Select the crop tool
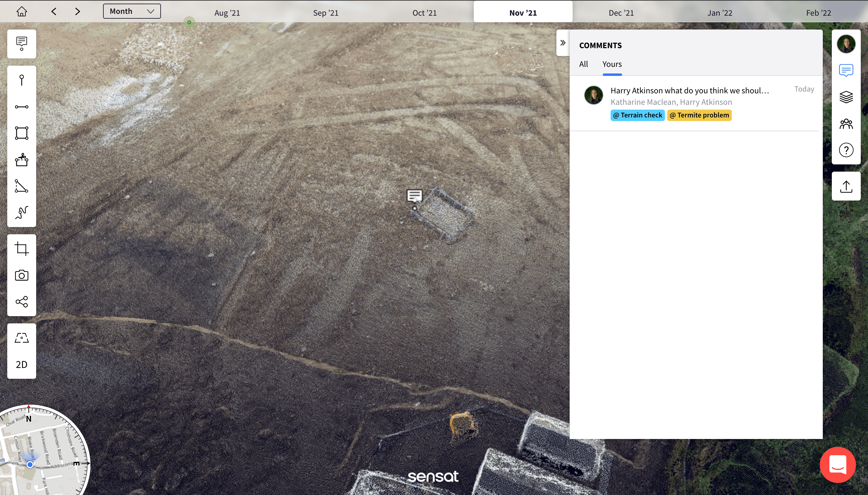868x495 pixels. tap(21, 248)
